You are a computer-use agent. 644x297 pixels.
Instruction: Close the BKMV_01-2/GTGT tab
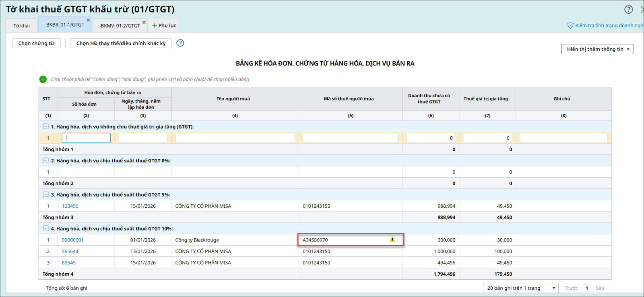tap(144, 23)
